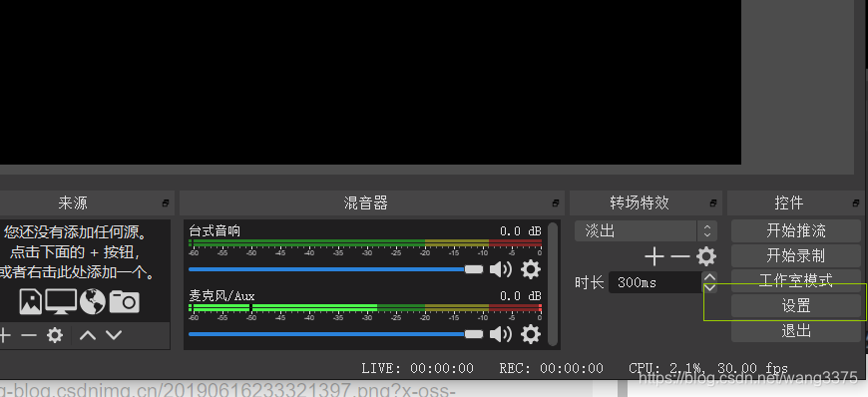Image resolution: width=868 pixels, height=397 pixels.
Task: Click the 麦克风/Aux channel label
Action: tap(221, 295)
